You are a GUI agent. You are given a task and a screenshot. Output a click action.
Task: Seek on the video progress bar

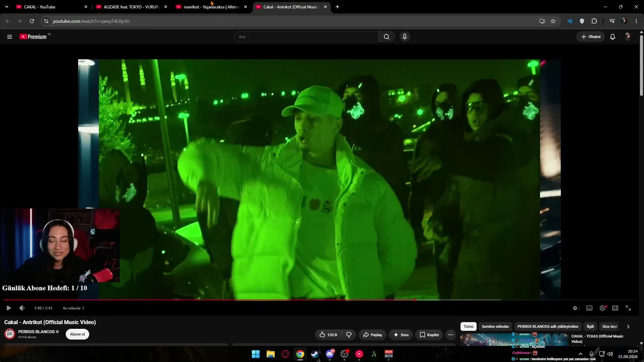(318, 300)
